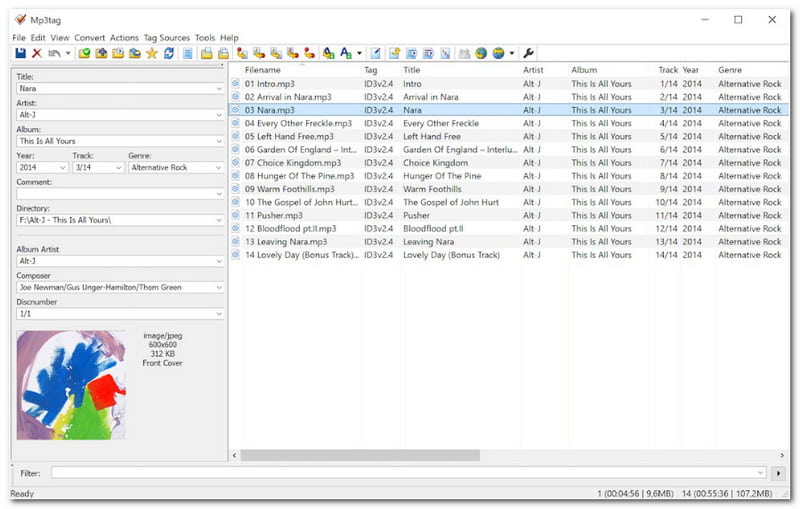Sort by the Album column header

[584, 70]
